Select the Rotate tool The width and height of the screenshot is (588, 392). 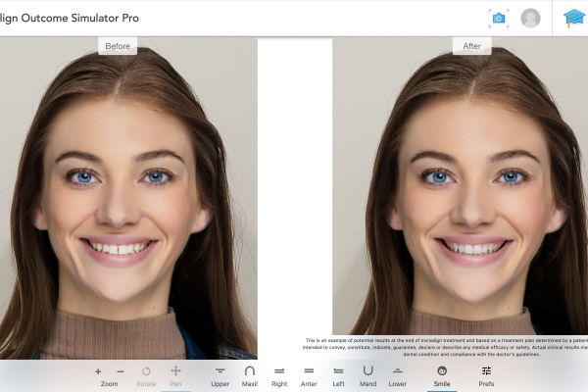[x=146, y=376]
